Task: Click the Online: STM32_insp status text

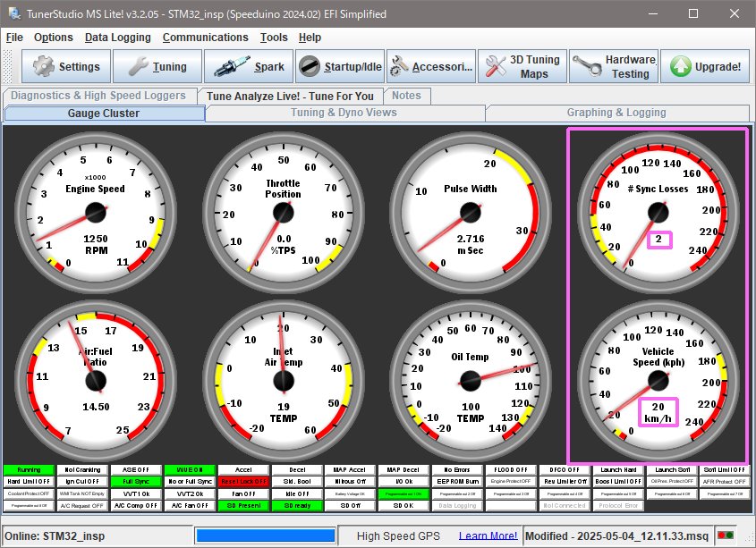Action: point(55,536)
